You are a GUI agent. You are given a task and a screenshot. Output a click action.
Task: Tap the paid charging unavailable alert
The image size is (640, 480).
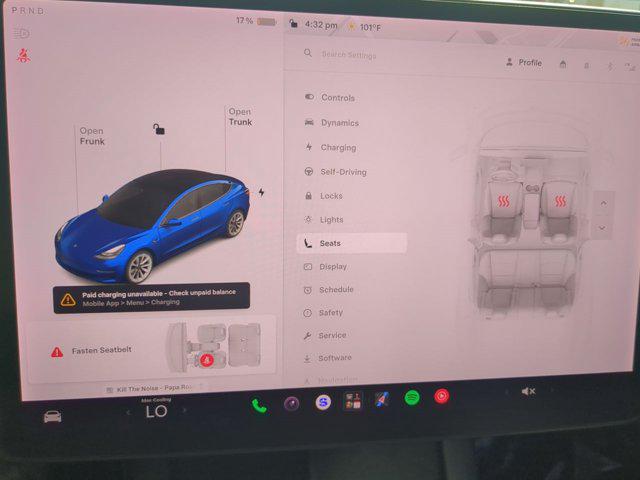151,298
